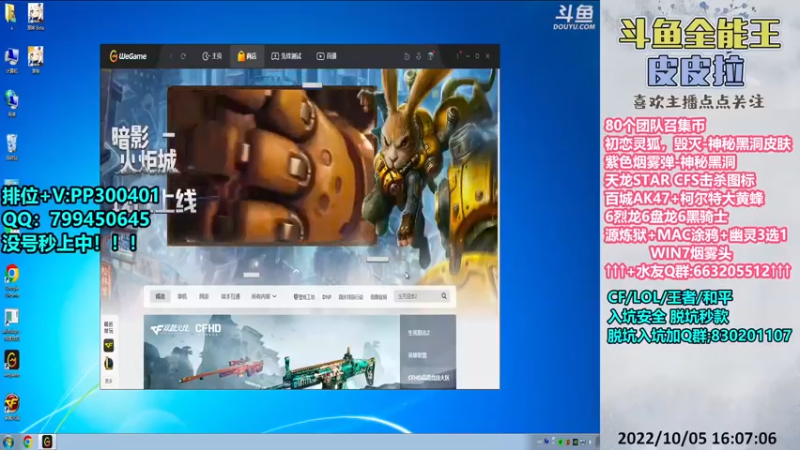Open the WeGame vertical dots menu icon
The image size is (800, 450).
click(458, 56)
